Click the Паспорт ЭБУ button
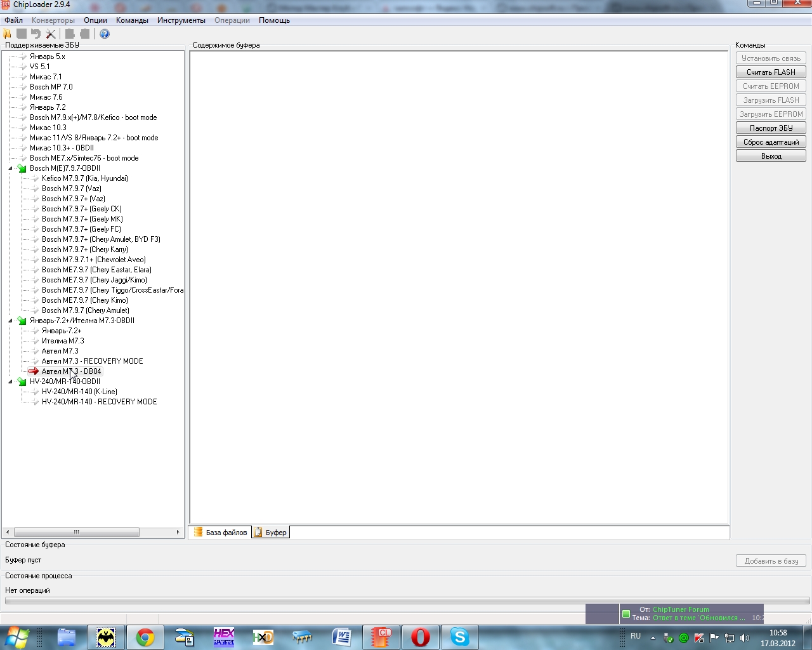Screen dimensions: 812x650 coord(771,128)
